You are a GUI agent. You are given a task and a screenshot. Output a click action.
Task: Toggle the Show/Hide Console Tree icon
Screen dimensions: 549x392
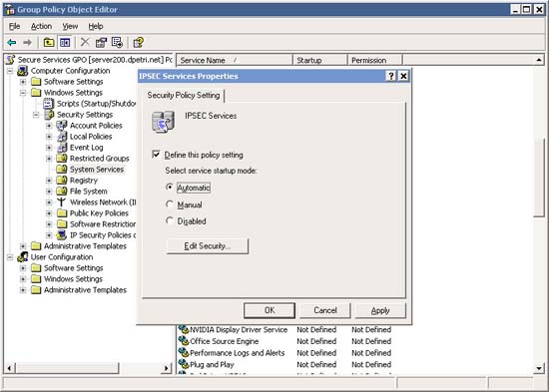pyautogui.click(x=65, y=43)
